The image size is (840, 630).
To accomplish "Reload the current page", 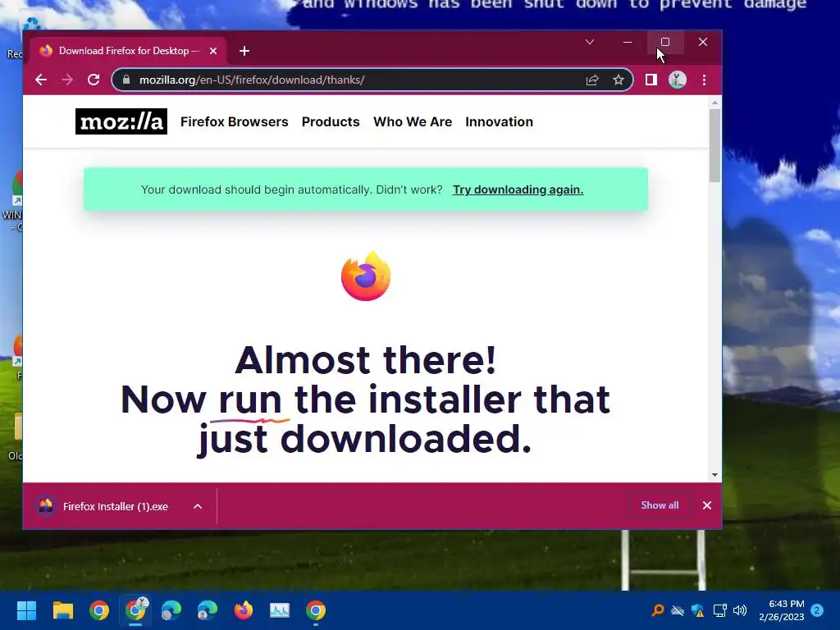I will click(x=94, y=80).
